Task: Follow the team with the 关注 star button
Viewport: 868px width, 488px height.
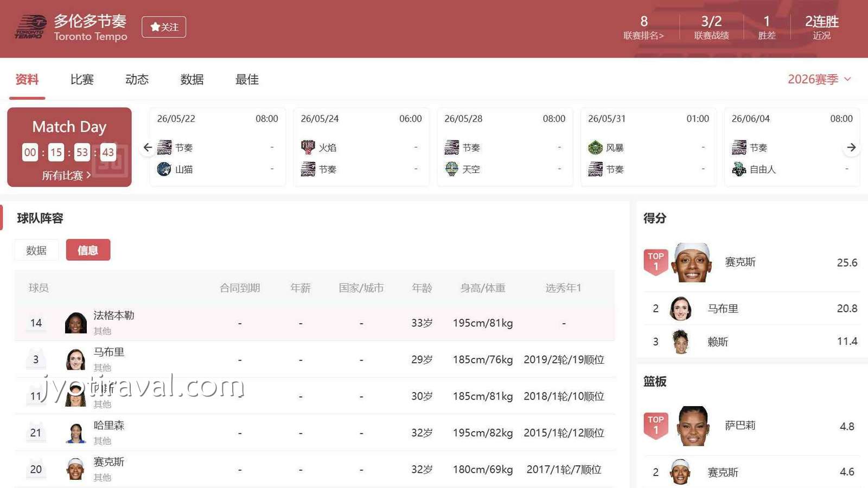Action: tap(164, 27)
